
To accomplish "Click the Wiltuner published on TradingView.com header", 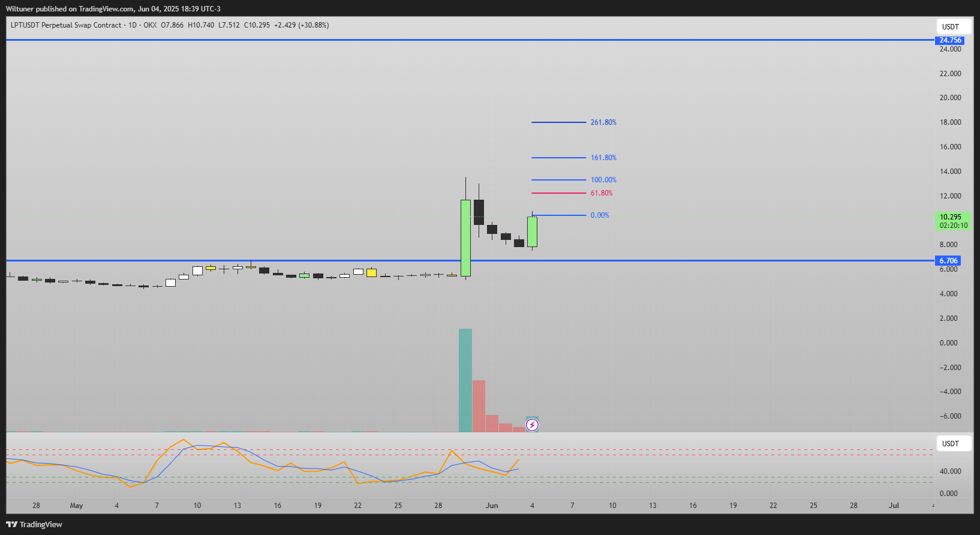I will [113, 9].
